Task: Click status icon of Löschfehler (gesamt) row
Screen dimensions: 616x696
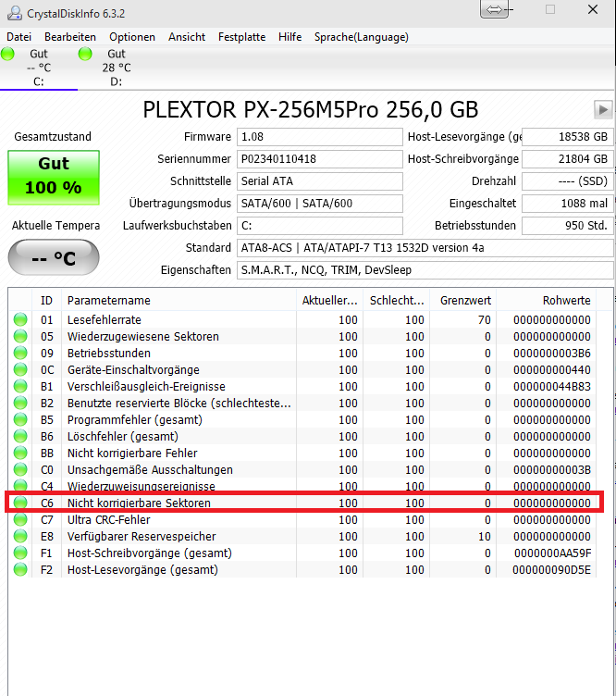Action: [20, 436]
